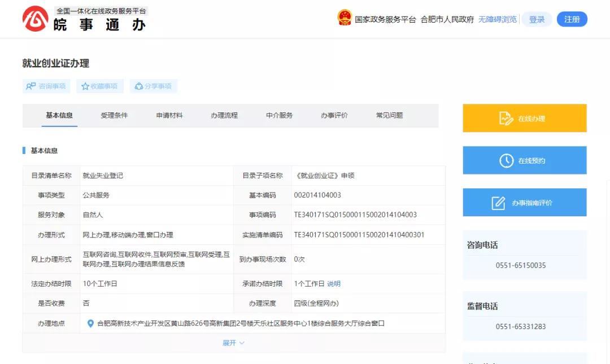Click the 收藏事项 star icon to favorite
The height and width of the screenshot is (364, 610).
pos(85,86)
